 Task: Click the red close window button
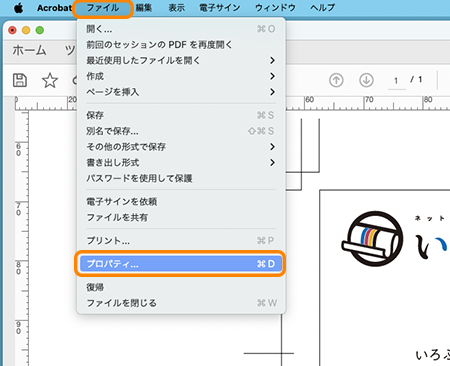pos(12,30)
